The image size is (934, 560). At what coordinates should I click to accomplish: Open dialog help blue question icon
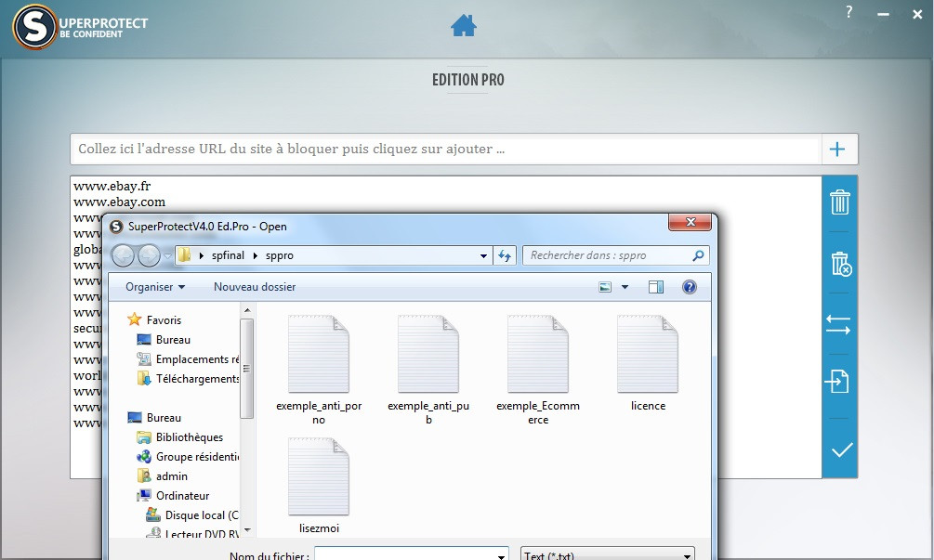pos(690,288)
